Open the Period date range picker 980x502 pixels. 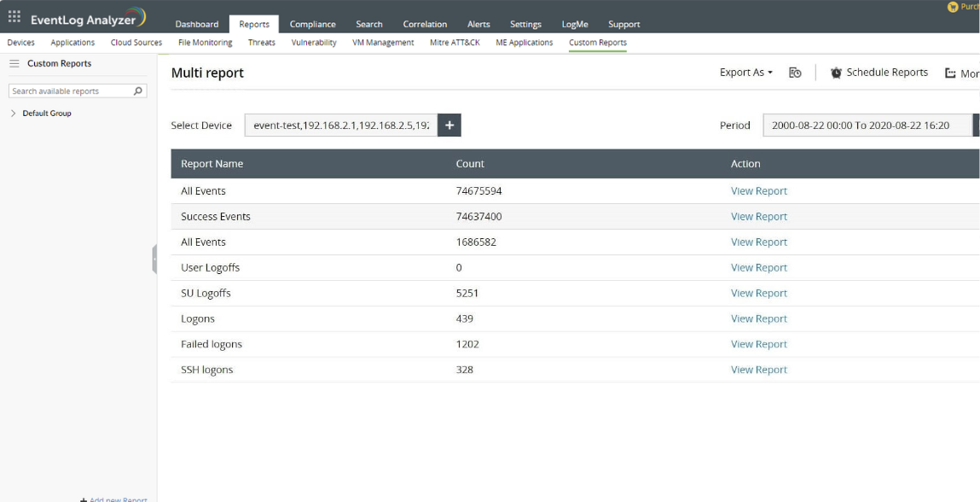[867, 125]
